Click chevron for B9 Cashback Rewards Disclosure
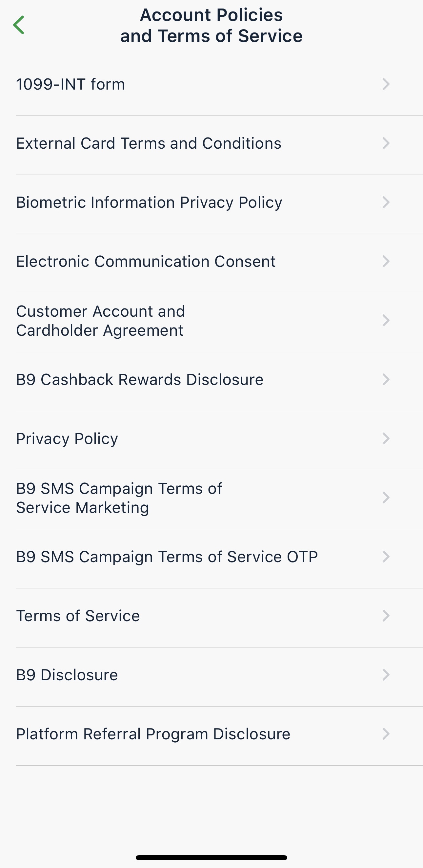423x868 pixels. click(x=386, y=380)
